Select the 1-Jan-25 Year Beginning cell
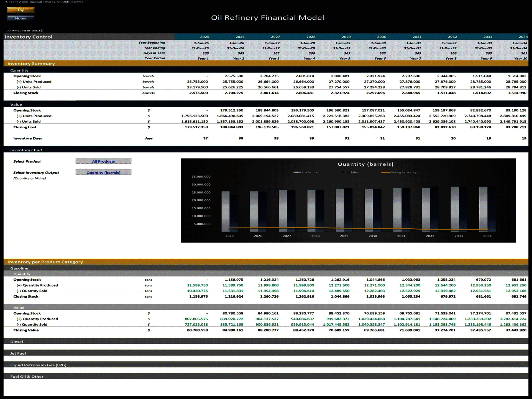This screenshot has width=532, height=399. [201, 43]
